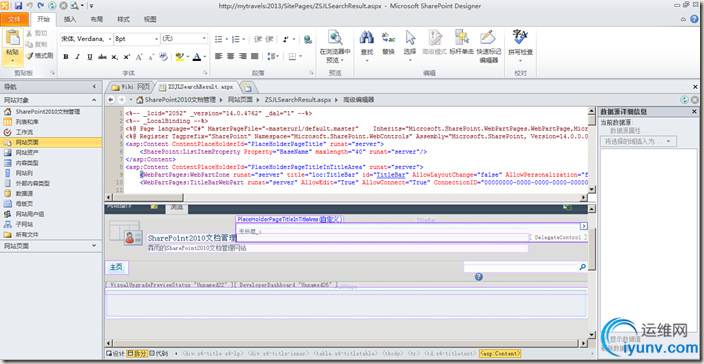This screenshot has height=364, width=704.
Task: Click the code pane horizontal scrollbar
Action: (x=346, y=197)
